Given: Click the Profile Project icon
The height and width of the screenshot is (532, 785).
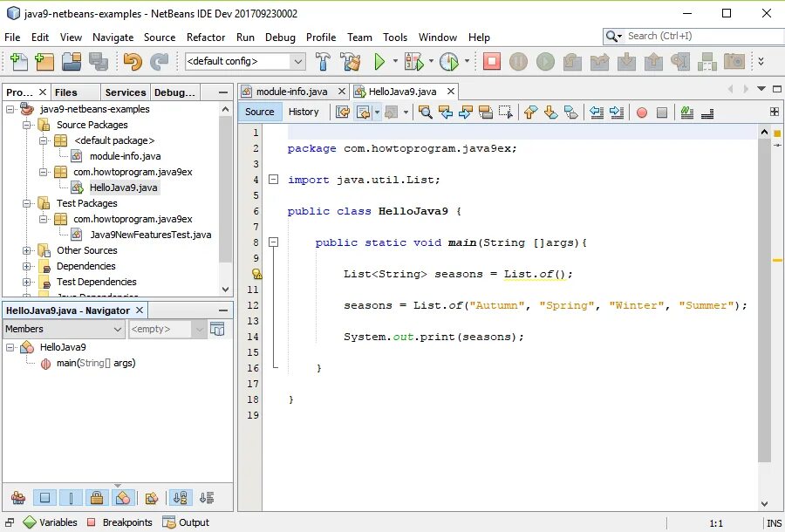Looking at the screenshot, I should (x=448, y=62).
